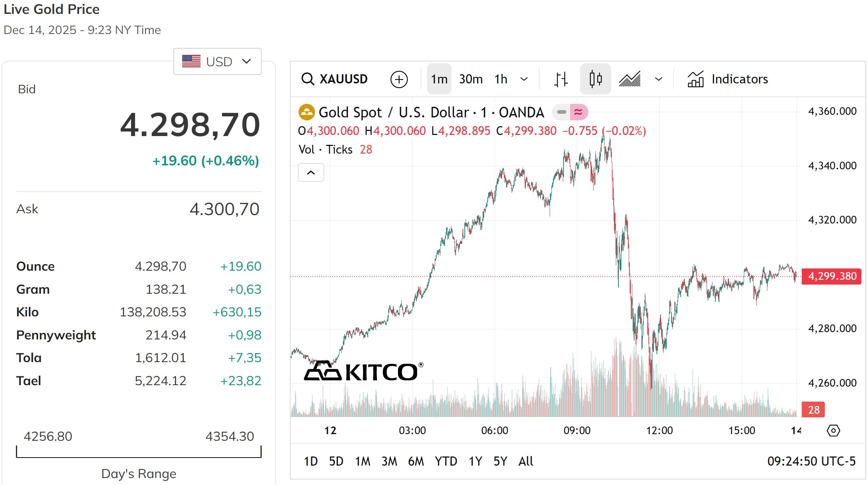The width and height of the screenshot is (868, 485).
Task: Click the 09:24:50 UTC-5 timezone button
Action: pos(811,461)
